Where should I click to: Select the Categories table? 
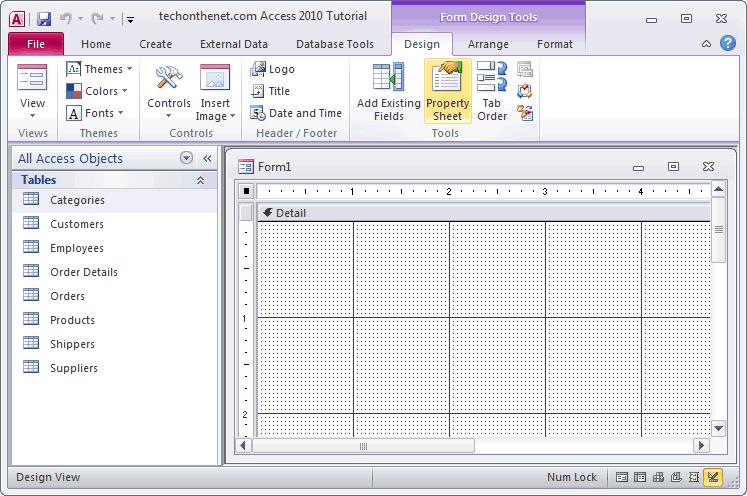click(x=114, y=200)
